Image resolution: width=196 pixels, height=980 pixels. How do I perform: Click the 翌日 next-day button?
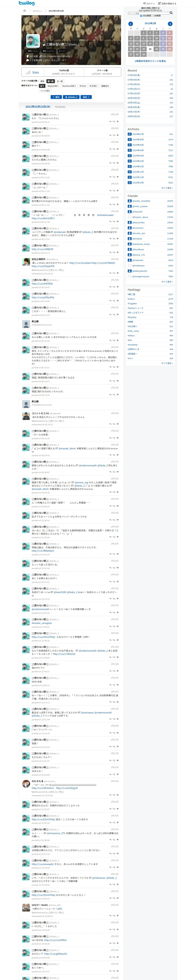56,97
